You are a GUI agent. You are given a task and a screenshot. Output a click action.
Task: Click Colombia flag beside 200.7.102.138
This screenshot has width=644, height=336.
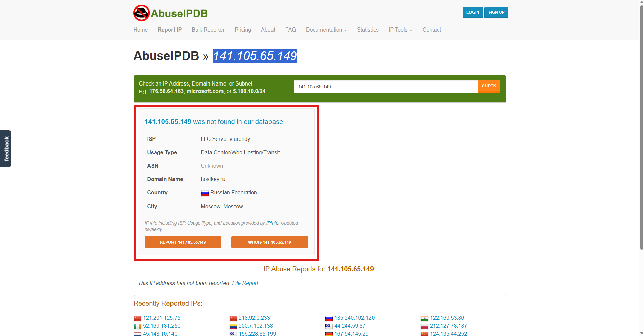[233, 326]
